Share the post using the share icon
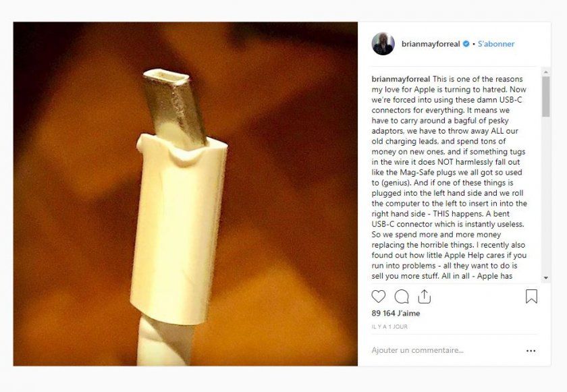The image size is (567, 392). (424, 296)
